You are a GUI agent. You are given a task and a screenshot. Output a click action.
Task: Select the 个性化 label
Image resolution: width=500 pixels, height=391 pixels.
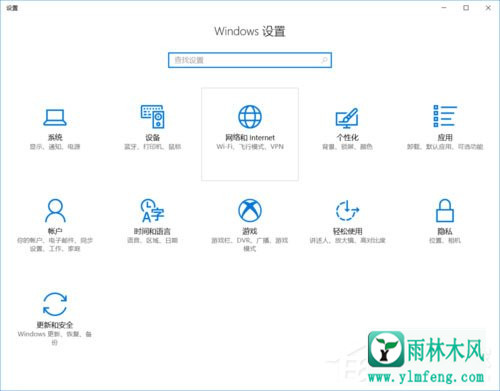(x=347, y=137)
